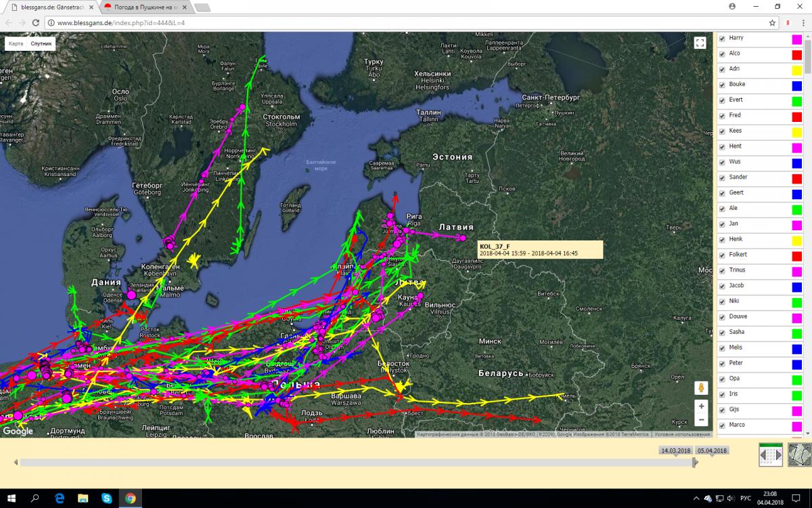Zoom in on the map
The width and height of the screenshot is (812, 508).
(x=701, y=406)
